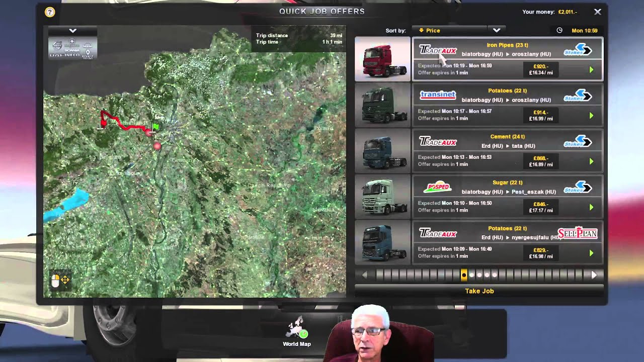The height and width of the screenshot is (362, 644).
Task: Click the SellPlan logo on Potatoes offer
Action: (x=577, y=233)
